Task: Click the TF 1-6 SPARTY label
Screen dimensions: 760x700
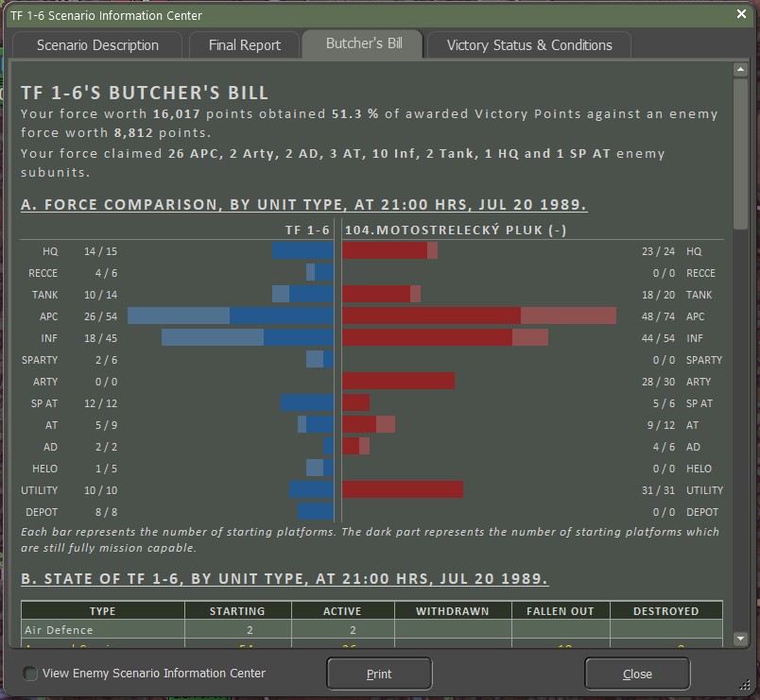Action: tap(40, 360)
